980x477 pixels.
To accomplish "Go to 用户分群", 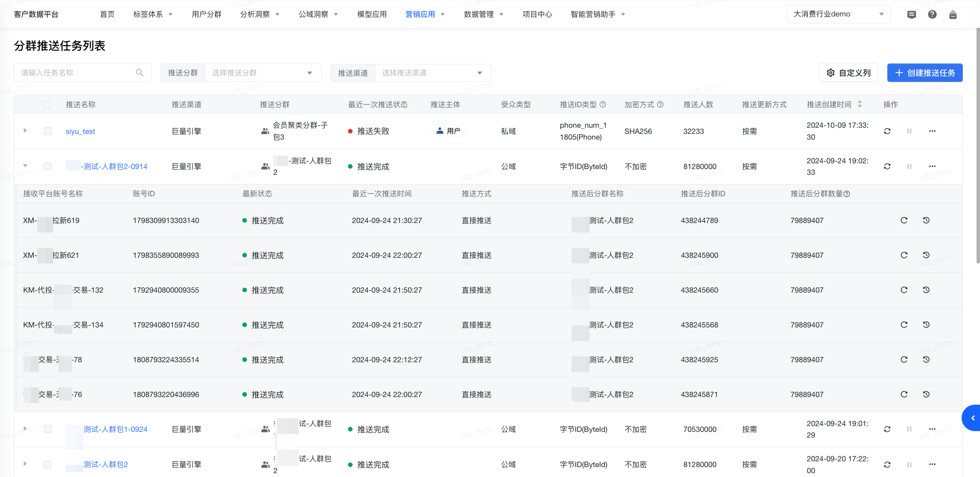I will click(206, 15).
